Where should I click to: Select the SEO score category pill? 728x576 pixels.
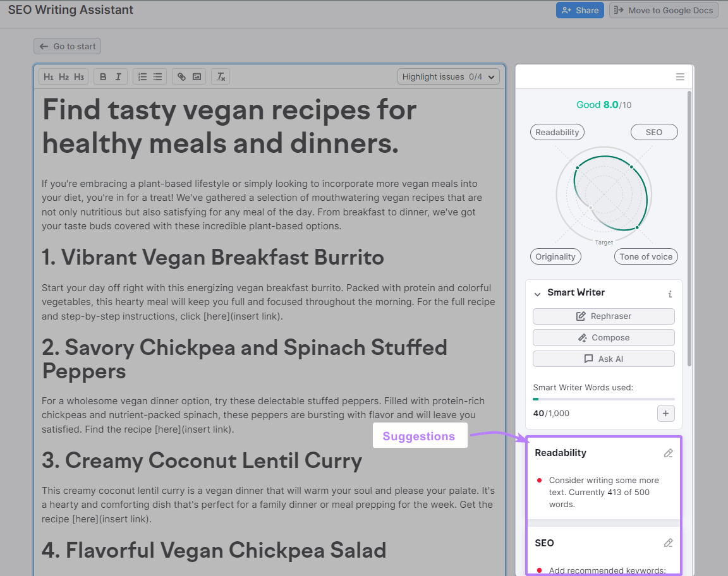[654, 132]
